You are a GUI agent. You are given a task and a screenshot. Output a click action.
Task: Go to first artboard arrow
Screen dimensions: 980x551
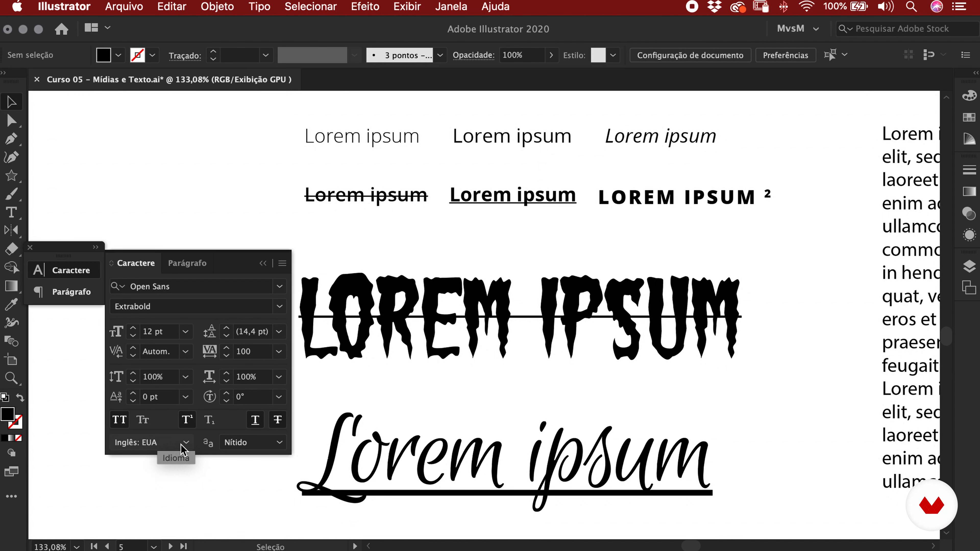coord(94,546)
